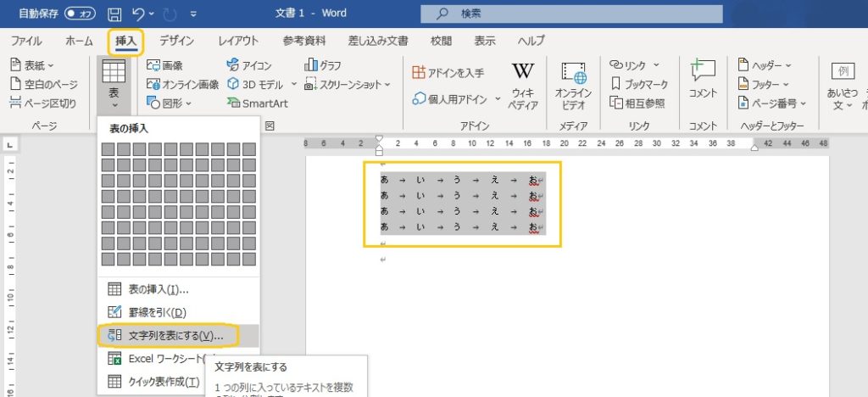Click the top-left cell of table grid

coord(108,149)
